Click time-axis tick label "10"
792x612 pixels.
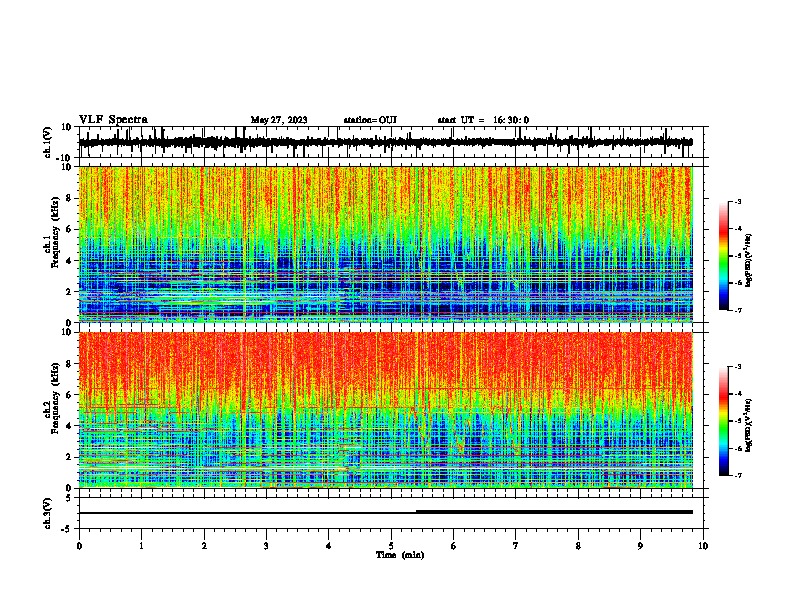point(703,546)
